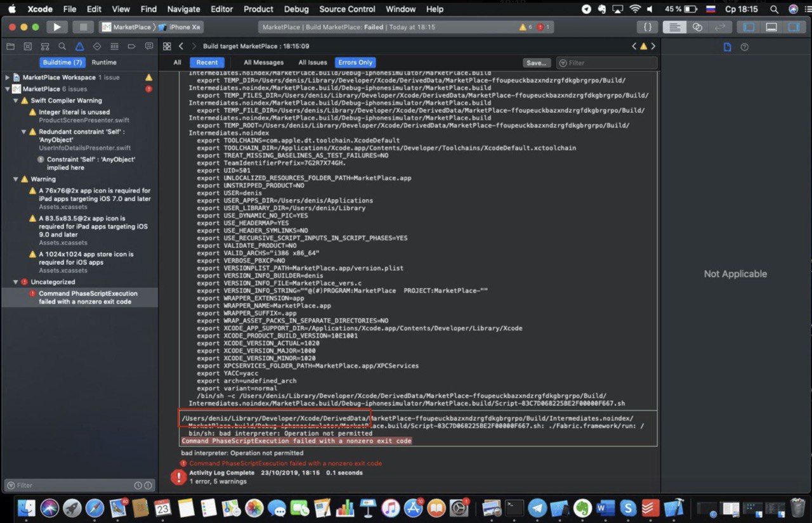Screen dimensions: 812x523
Task: Toggle the Inspectors panel visibility
Action: point(794,27)
